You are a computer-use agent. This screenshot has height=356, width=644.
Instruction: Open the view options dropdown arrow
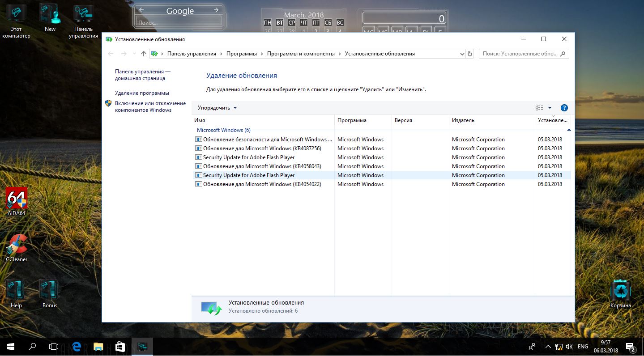(550, 108)
